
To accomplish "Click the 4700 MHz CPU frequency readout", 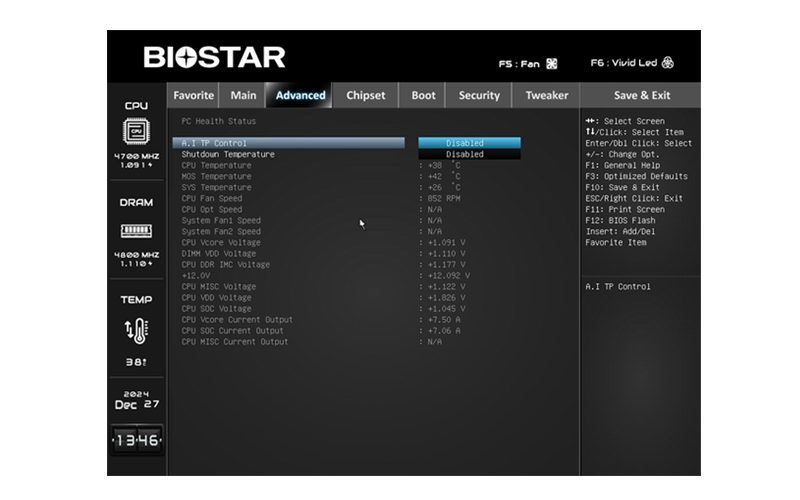I will point(136,156).
